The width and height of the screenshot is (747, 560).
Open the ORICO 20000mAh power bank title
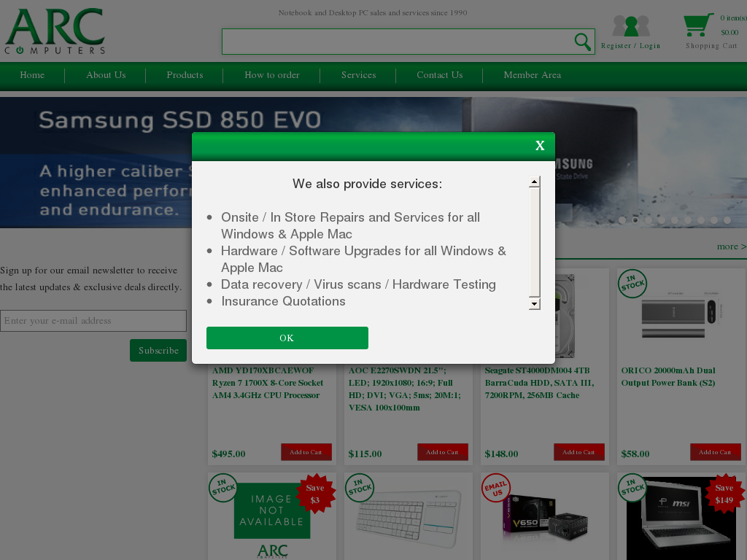(x=668, y=377)
